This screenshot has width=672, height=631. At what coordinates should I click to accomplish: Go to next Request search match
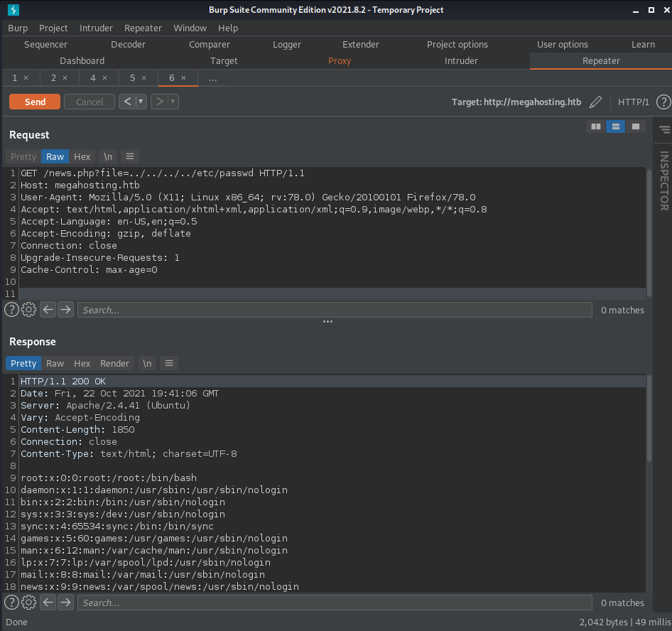[x=65, y=310]
